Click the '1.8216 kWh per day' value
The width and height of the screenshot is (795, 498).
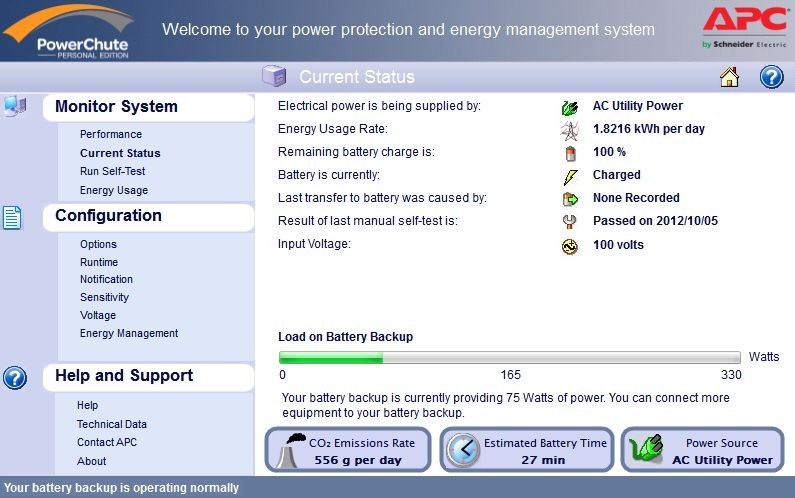(648, 129)
